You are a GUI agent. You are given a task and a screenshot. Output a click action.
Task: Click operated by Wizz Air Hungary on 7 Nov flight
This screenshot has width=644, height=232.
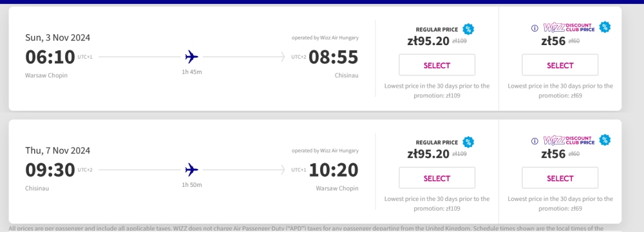click(x=325, y=151)
